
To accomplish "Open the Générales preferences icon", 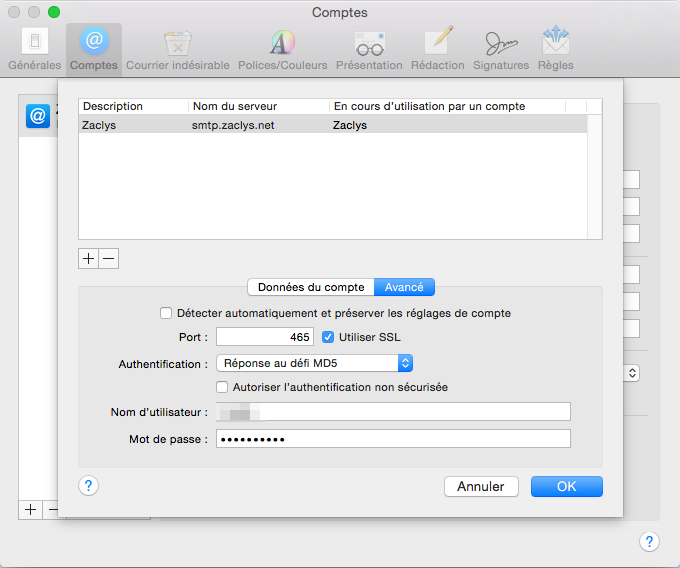I will click(x=34, y=48).
